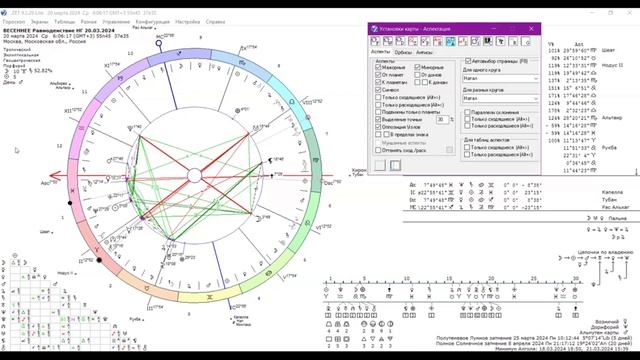Toggle Оппозиция Узлов checkbox
The height and width of the screenshot is (360, 640).
[x=378, y=127]
